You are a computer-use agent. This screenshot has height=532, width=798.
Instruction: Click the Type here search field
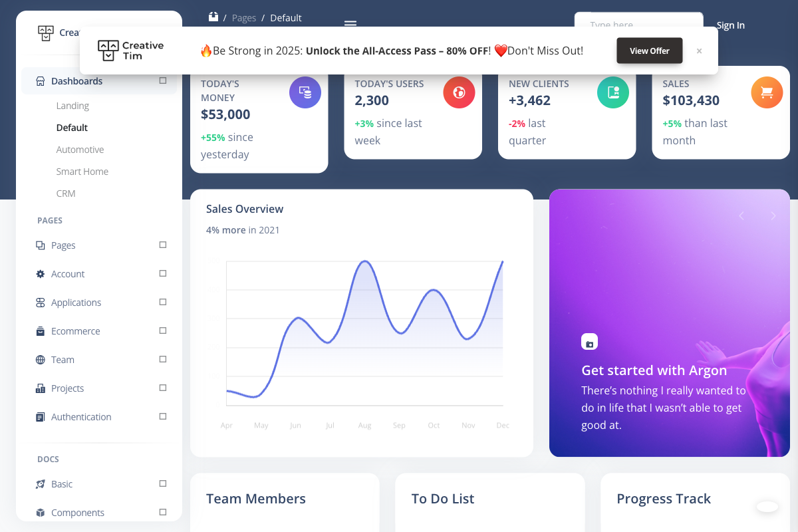pos(638,24)
